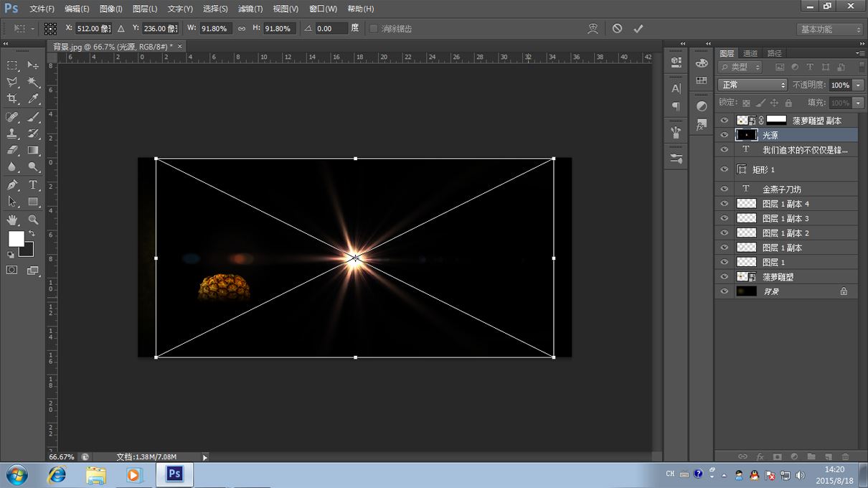Open the opacity 100% slider arrow
868x488 pixels.
pos(859,85)
